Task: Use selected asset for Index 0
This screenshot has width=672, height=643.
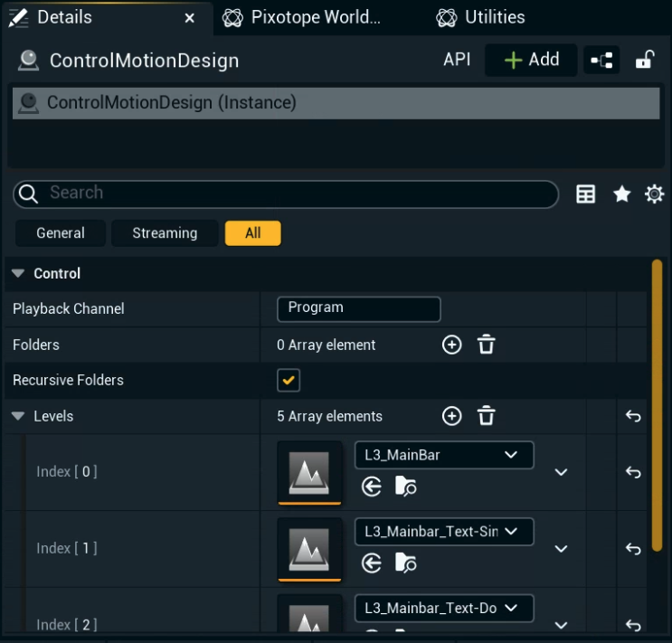Action: [x=372, y=487]
